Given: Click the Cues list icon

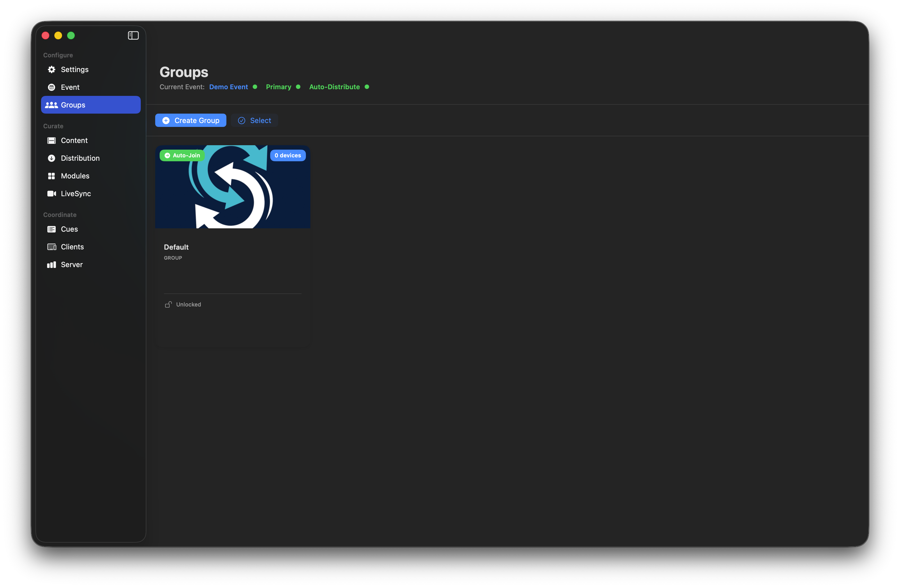Looking at the screenshot, I should tap(52, 229).
